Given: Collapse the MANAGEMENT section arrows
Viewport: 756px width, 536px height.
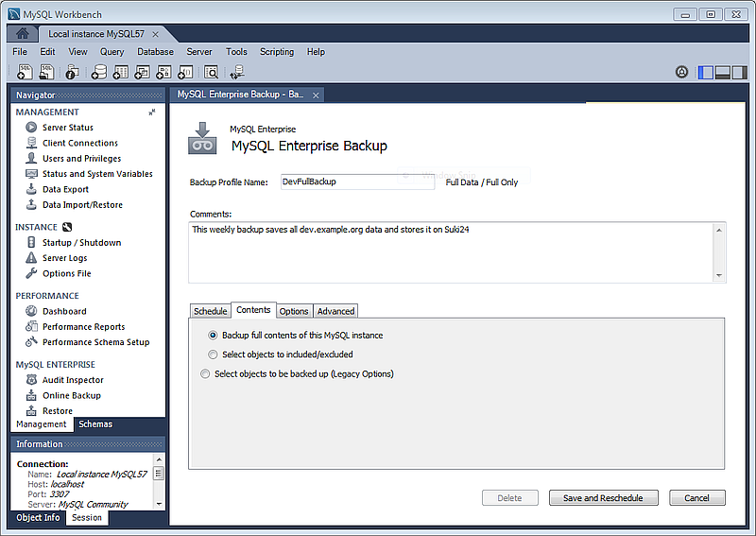Looking at the screenshot, I should tap(152, 112).
